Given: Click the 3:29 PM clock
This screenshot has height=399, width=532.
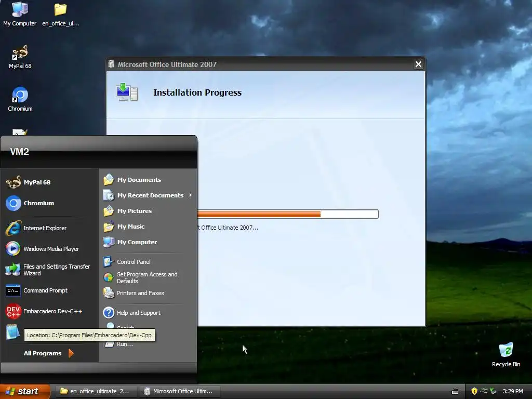Looking at the screenshot, I should (513, 391).
